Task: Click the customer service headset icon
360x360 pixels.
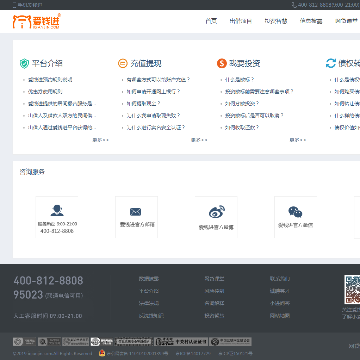Action: tap(57, 211)
